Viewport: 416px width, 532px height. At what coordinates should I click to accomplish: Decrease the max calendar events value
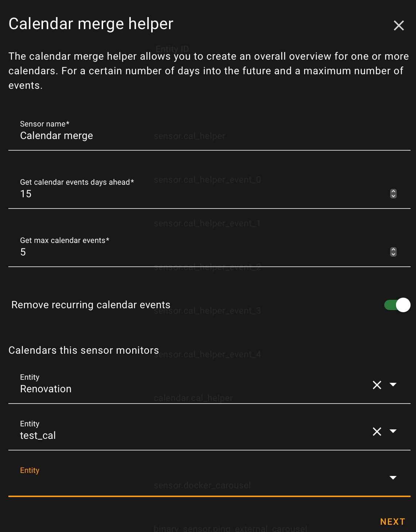(393, 254)
